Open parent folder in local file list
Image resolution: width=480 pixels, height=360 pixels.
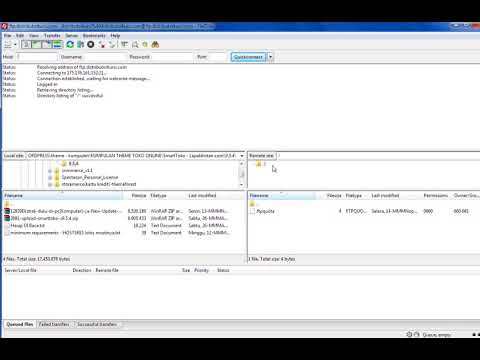point(7,204)
